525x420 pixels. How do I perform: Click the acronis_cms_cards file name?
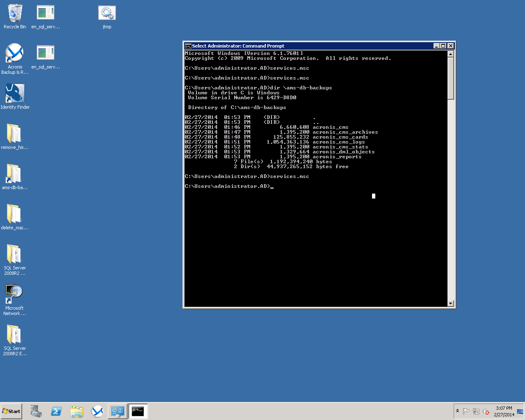click(340, 137)
